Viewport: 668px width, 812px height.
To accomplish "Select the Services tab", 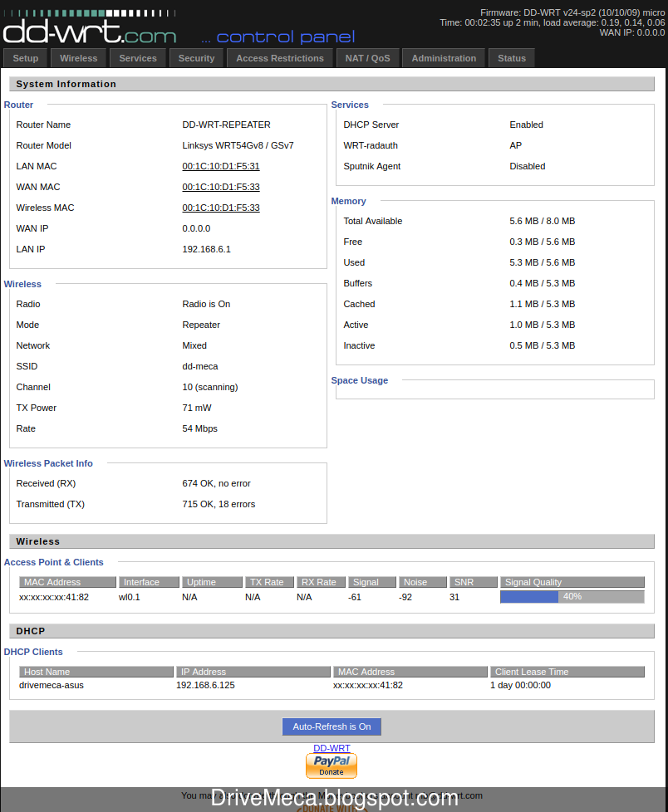I will point(137,57).
